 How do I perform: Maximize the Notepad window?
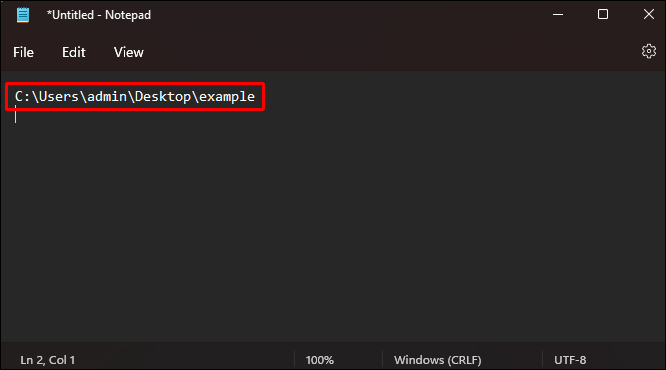603,14
